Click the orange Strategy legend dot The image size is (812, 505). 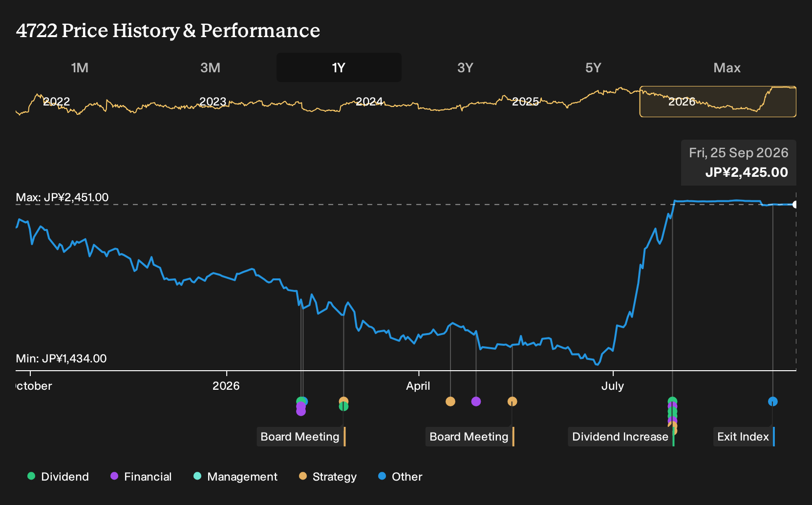pos(303,476)
